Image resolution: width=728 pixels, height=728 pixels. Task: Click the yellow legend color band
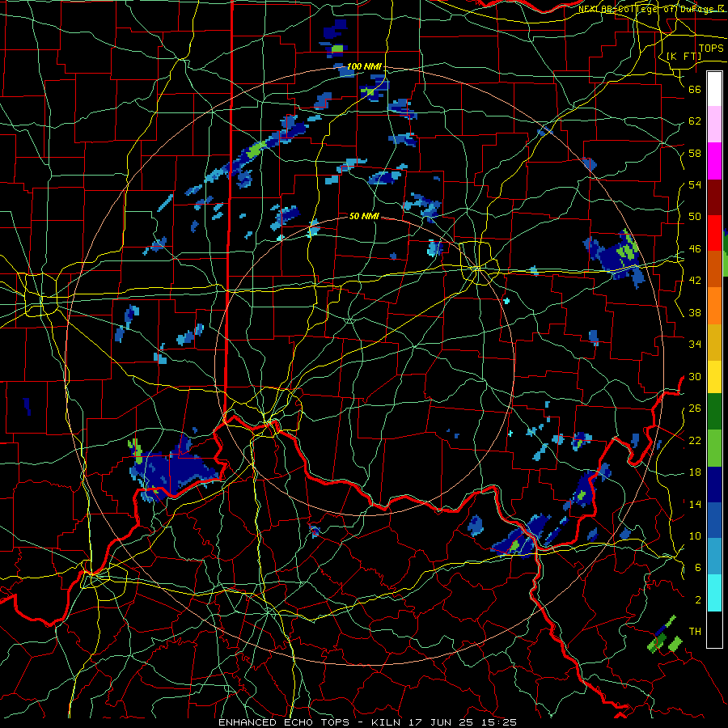coord(714,377)
